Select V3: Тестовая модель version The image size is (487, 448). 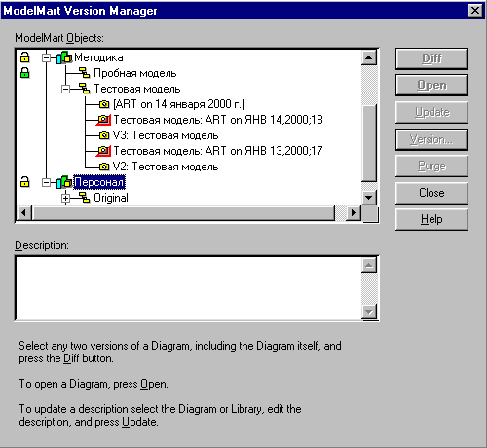tap(166, 135)
